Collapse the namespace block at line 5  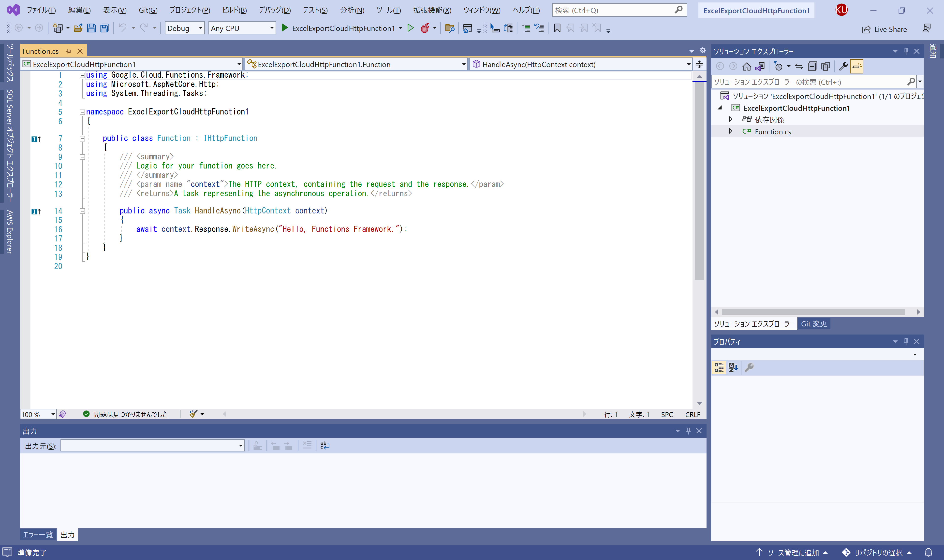82,112
